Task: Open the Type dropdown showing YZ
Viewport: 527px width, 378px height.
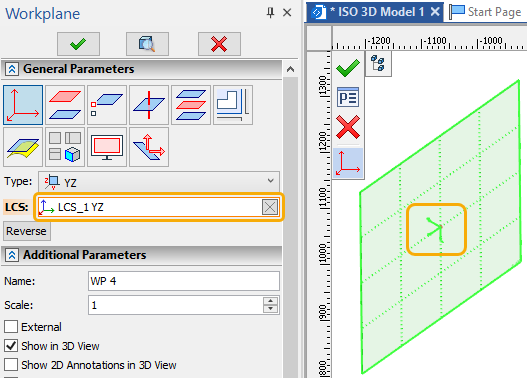Action: [x=159, y=181]
